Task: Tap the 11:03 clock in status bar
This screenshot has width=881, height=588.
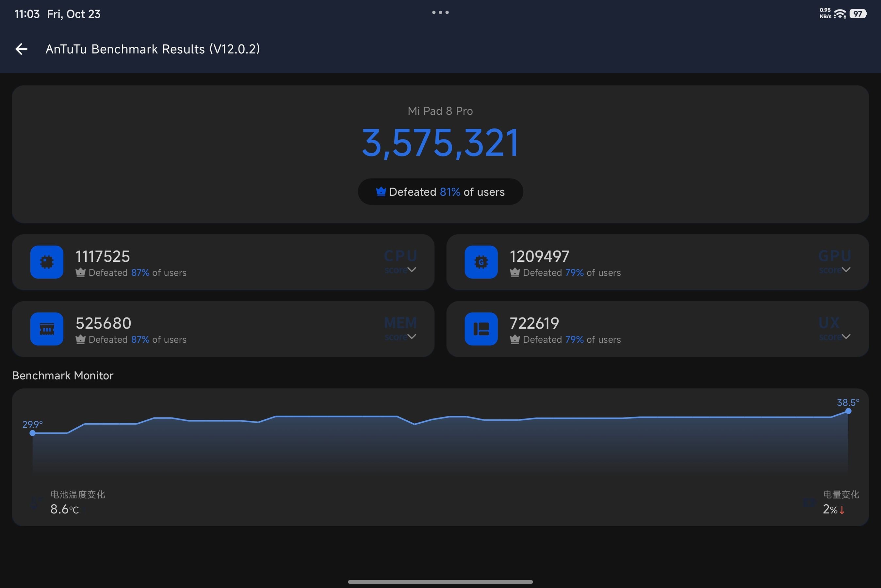Action: coord(27,14)
